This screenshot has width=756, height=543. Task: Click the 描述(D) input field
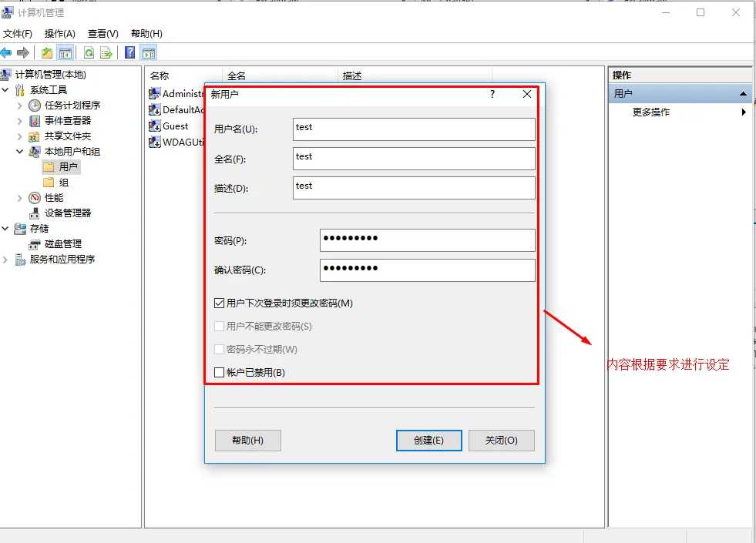414,188
